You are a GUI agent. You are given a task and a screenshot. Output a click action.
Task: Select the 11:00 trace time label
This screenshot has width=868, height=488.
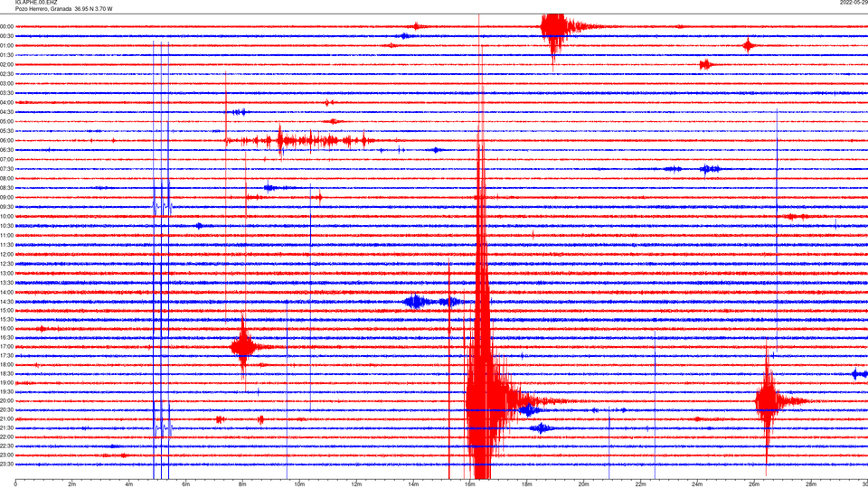pos(7,235)
